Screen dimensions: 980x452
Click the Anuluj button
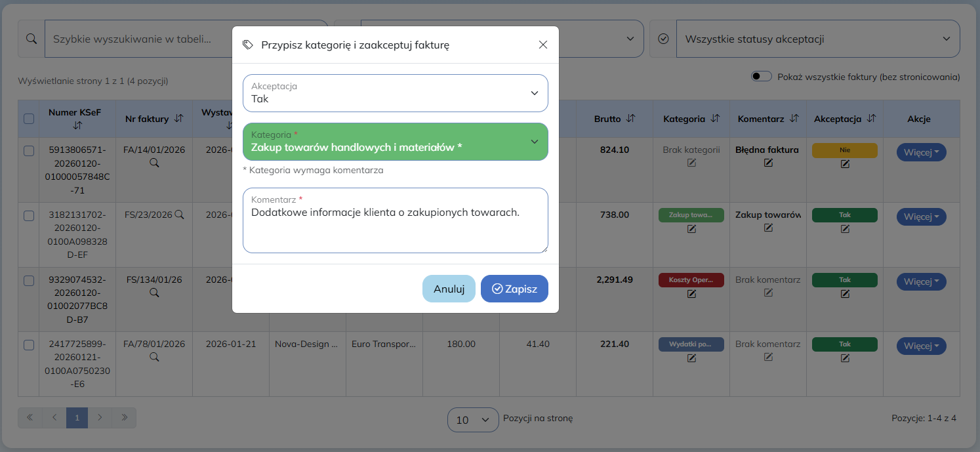pyautogui.click(x=449, y=289)
